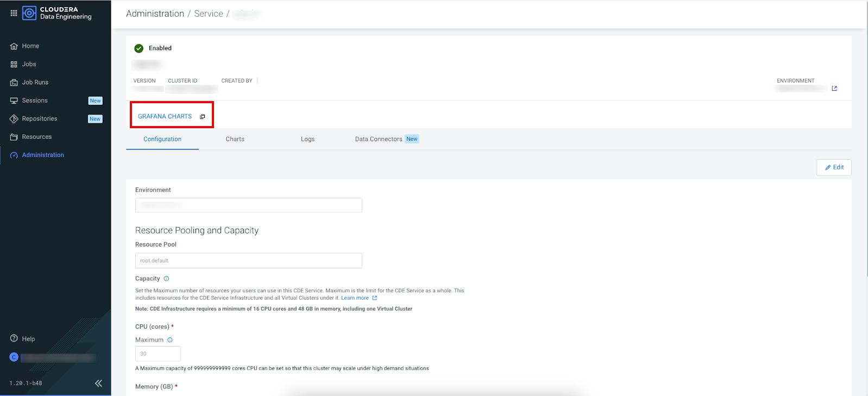
Task: Open the Data Connectors tab
Action: 379,139
